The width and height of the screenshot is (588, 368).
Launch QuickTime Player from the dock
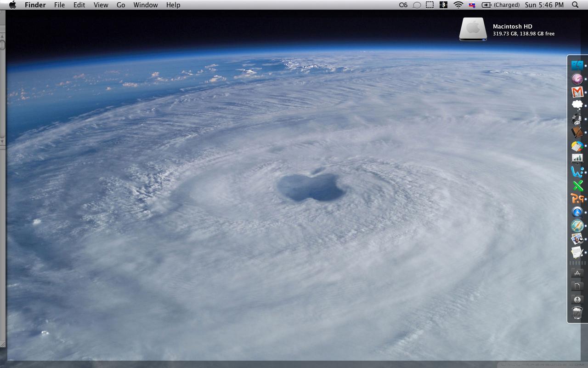point(577,212)
